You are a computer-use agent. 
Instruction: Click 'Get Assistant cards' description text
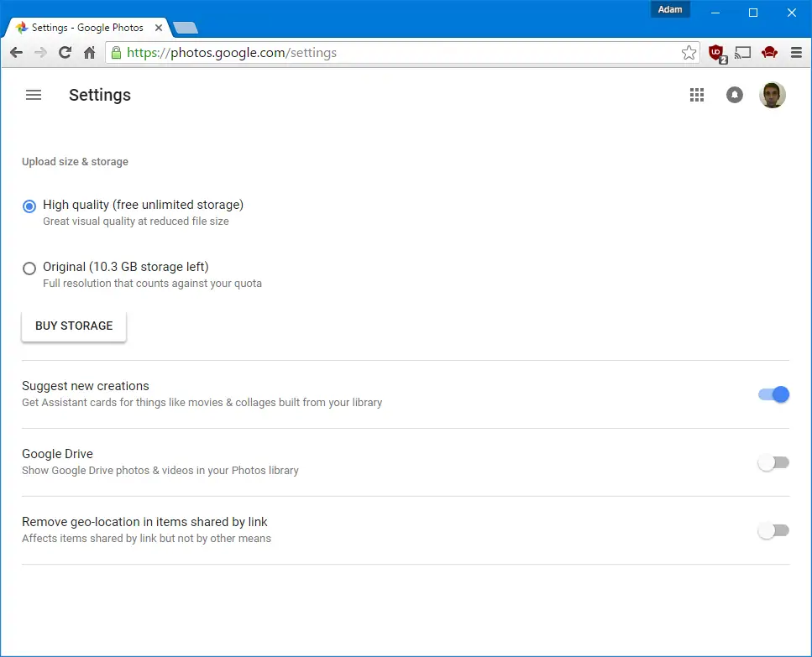[x=202, y=403]
